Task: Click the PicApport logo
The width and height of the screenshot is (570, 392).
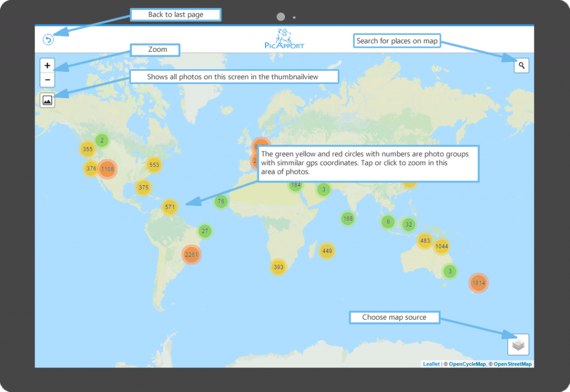Action: coord(284,40)
